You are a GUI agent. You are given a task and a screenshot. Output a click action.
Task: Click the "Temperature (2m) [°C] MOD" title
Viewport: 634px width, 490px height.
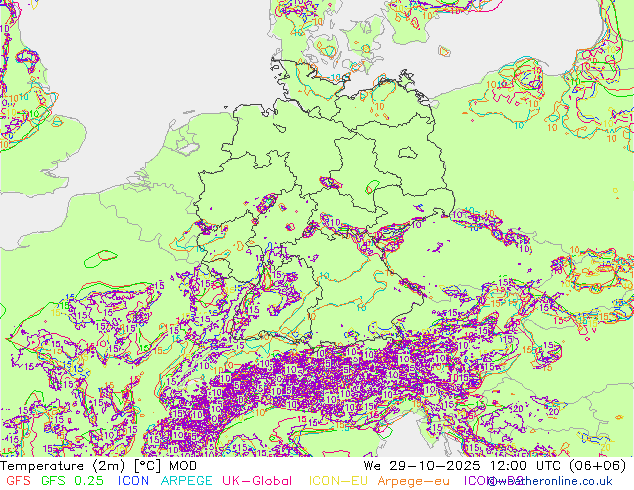99,466
